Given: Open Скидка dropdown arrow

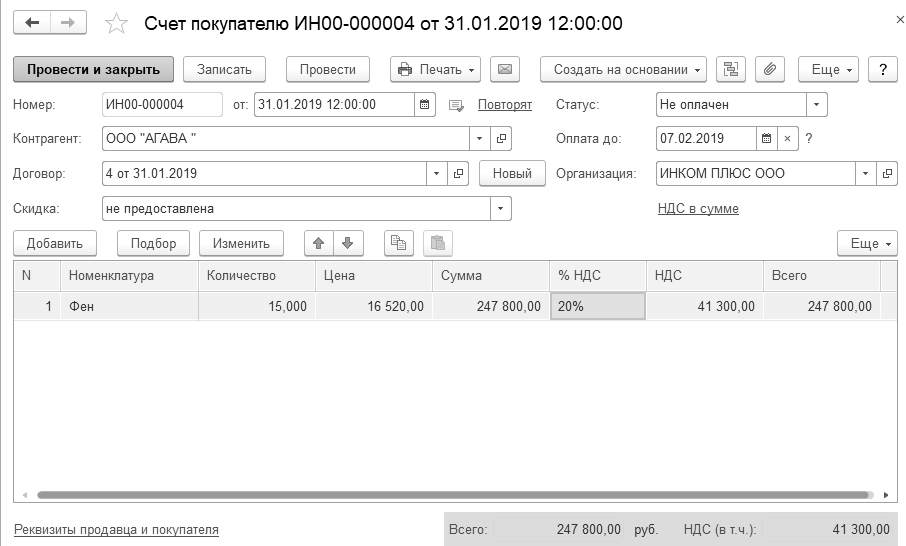Looking at the screenshot, I should tap(501, 209).
